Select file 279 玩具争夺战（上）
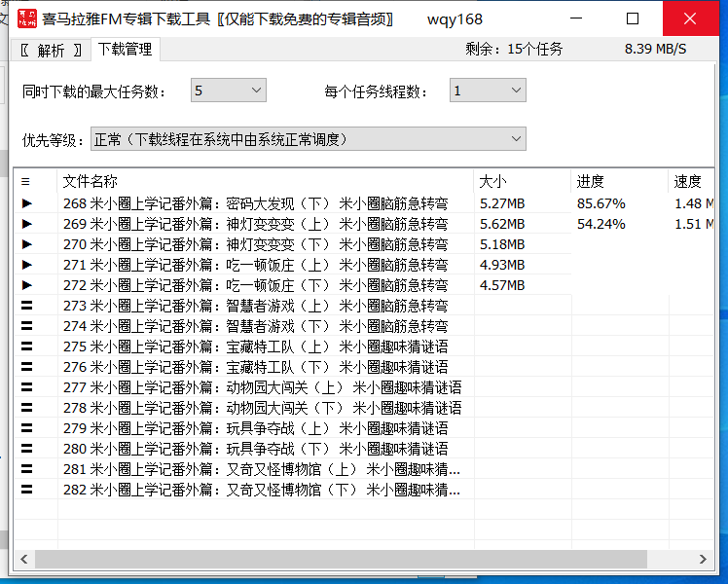 (255, 428)
